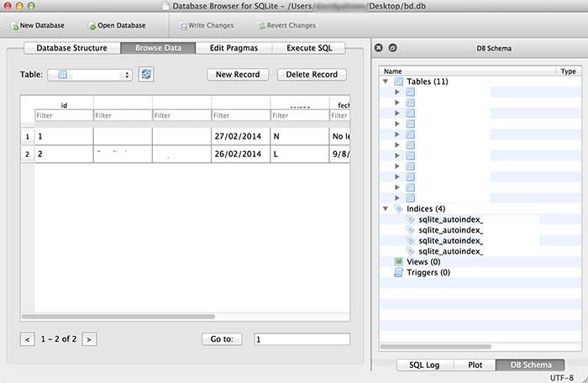Click the UTF-8 encoding label in the status bar
Screen dimensions: 588x383
pyautogui.click(x=561, y=378)
